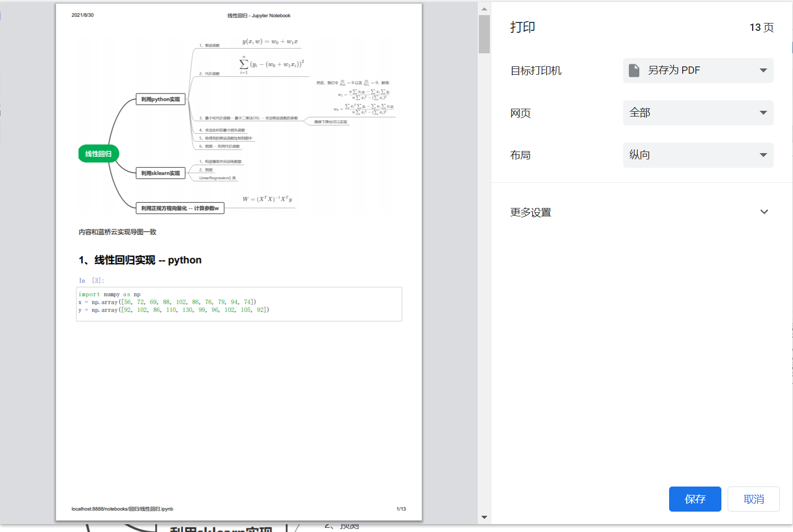Select the green 线性回归 root node in preview

pyautogui.click(x=98, y=154)
